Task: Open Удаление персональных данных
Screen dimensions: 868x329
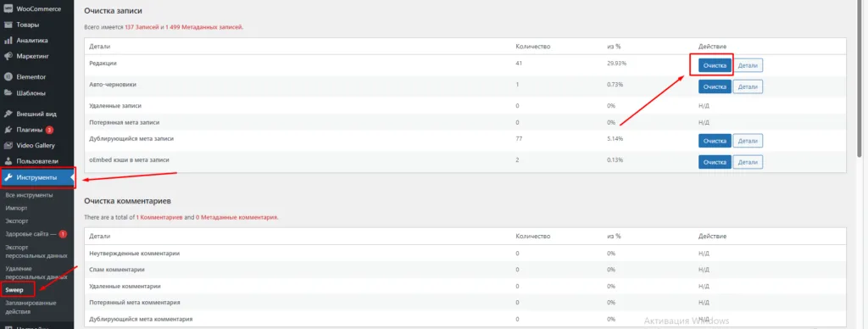Action: (36, 272)
